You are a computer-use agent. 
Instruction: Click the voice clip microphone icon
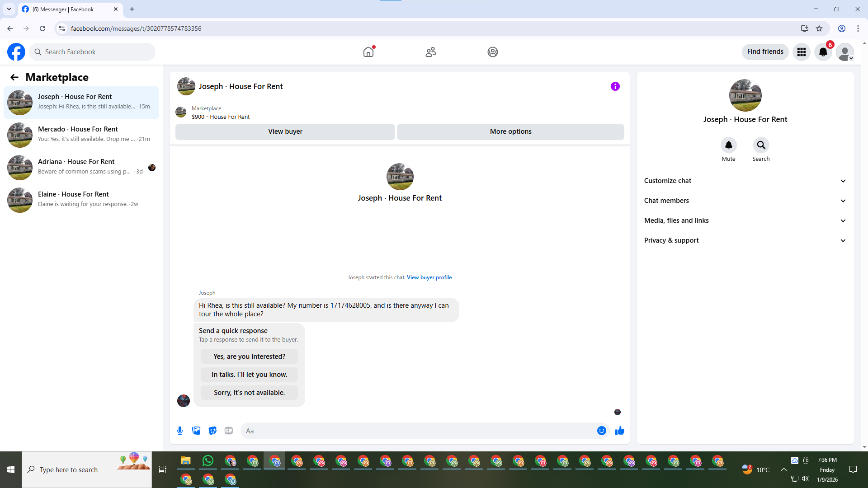click(x=180, y=431)
